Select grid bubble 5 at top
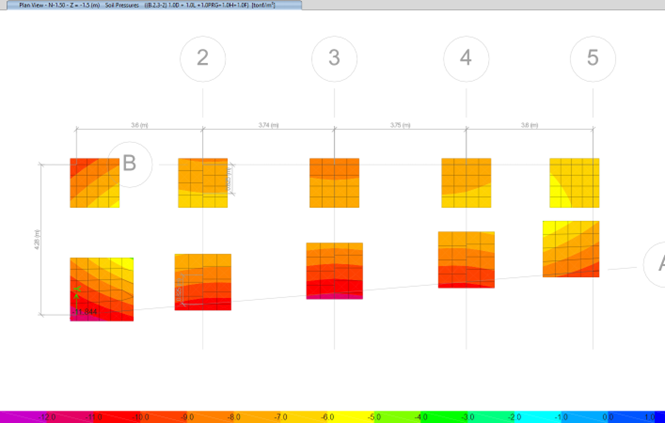The image size is (665, 423). (x=593, y=58)
